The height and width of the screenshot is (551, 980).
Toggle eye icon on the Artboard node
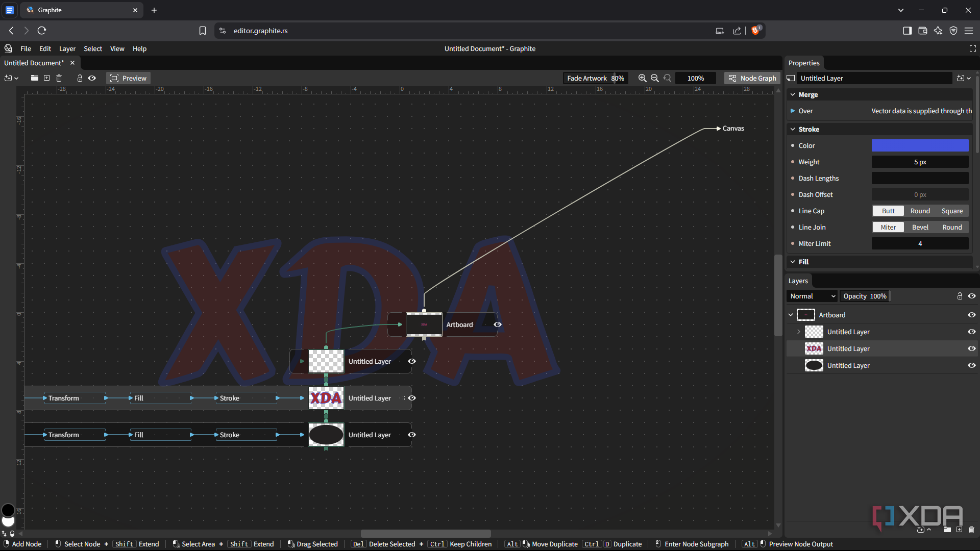[498, 324]
